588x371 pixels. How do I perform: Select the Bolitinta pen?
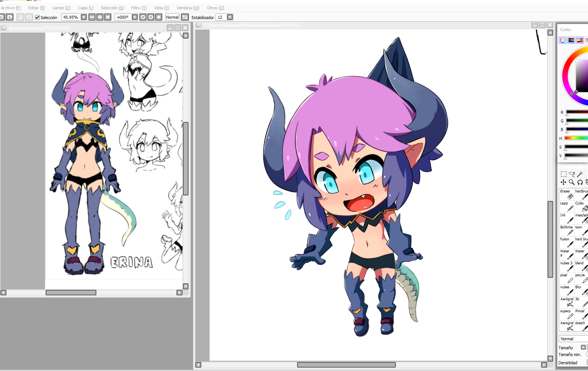click(x=567, y=230)
